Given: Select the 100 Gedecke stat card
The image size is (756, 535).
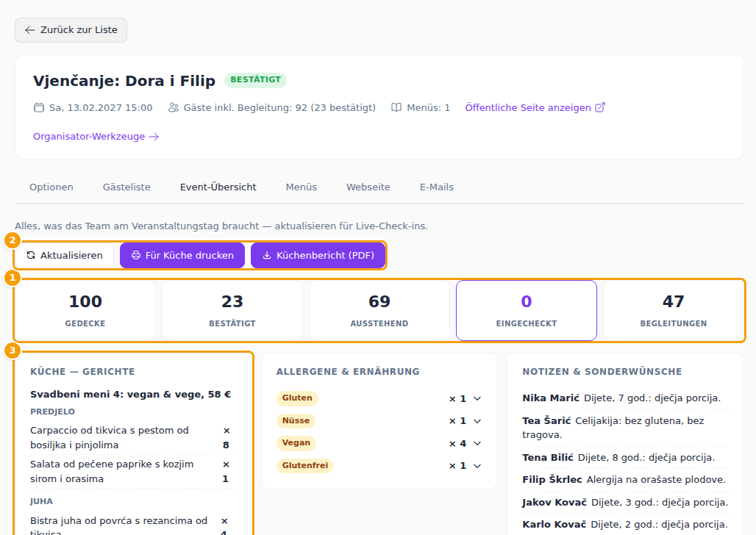Looking at the screenshot, I should click(85, 310).
